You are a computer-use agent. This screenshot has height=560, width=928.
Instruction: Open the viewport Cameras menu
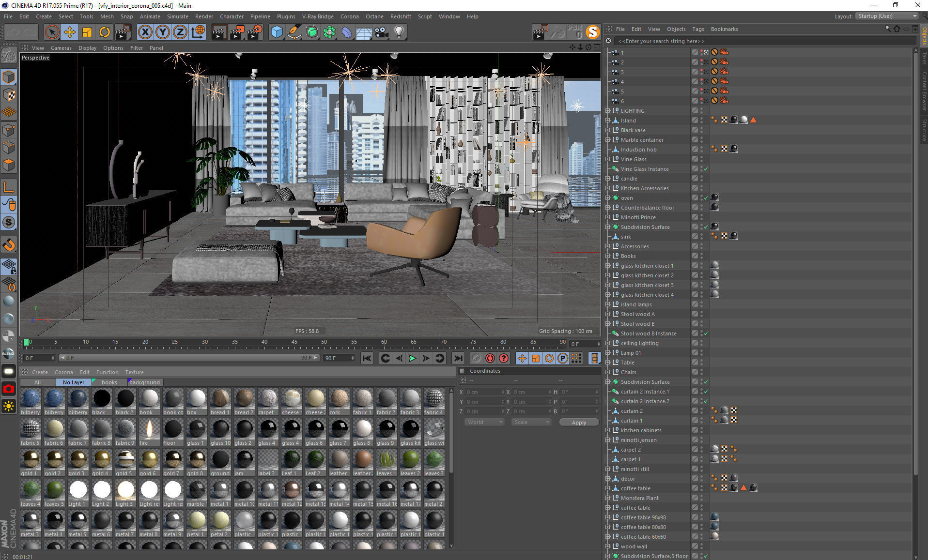[61, 48]
